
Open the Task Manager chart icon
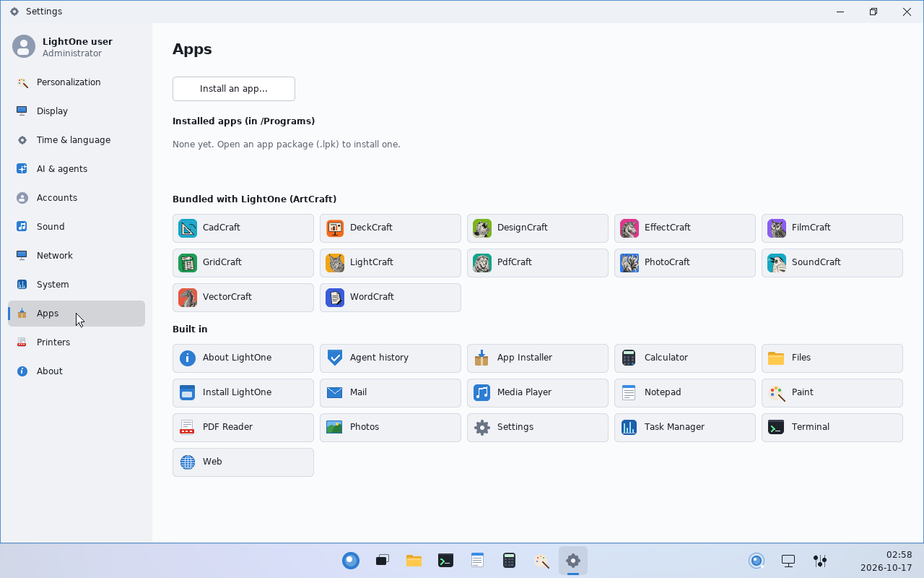pyautogui.click(x=629, y=428)
